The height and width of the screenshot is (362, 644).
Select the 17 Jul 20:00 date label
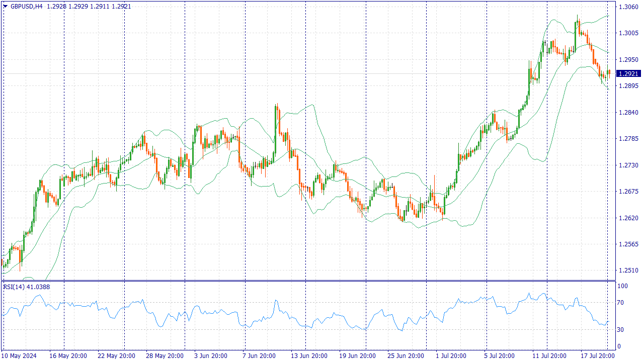point(598,356)
